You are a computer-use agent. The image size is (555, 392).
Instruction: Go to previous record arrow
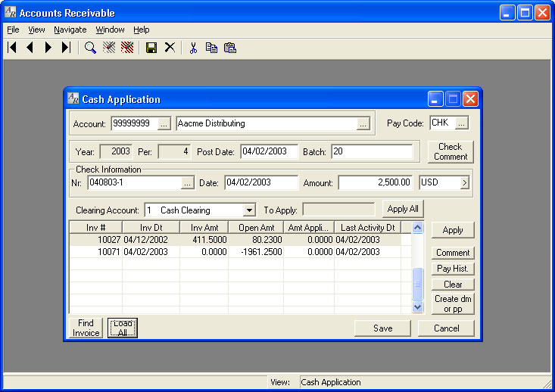pyautogui.click(x=30, y=48)
